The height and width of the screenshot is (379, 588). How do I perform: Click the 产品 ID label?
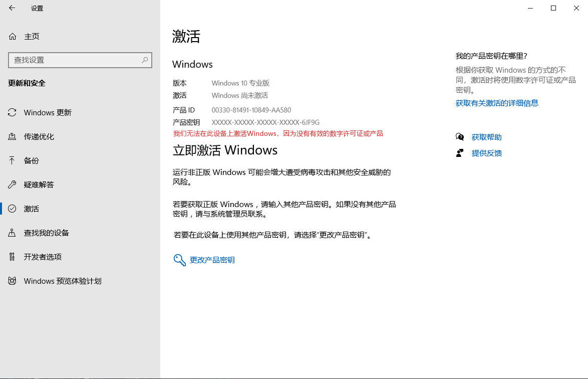(184, 110)
